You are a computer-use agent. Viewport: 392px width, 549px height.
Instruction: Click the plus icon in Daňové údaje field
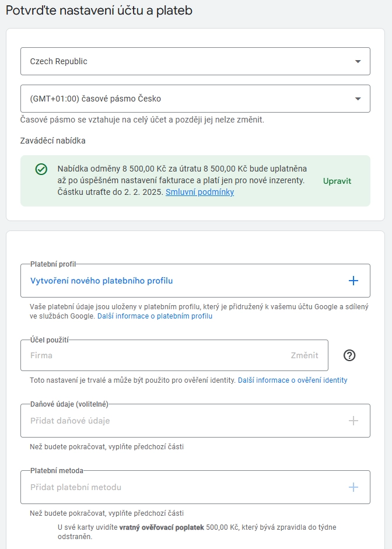tap(353, 421)
